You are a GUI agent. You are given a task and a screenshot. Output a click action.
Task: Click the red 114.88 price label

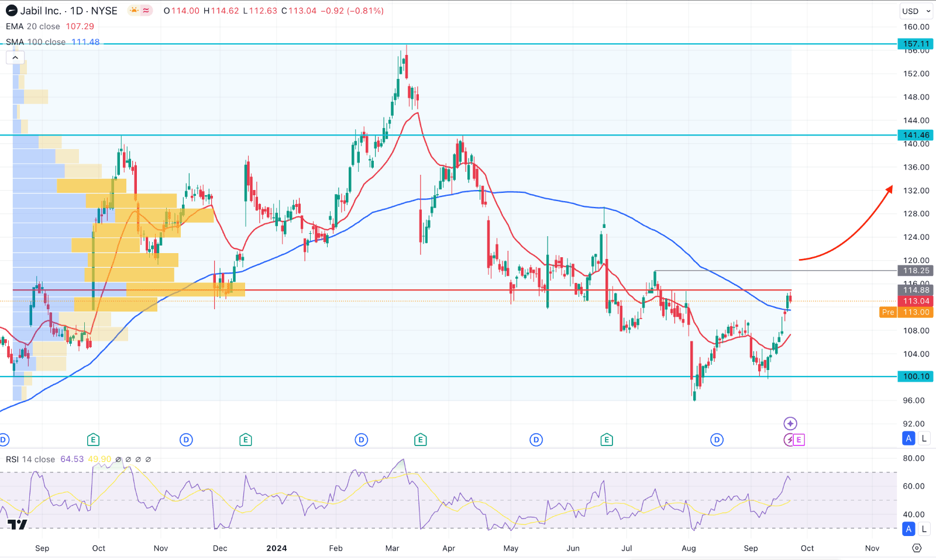(916, 290)
